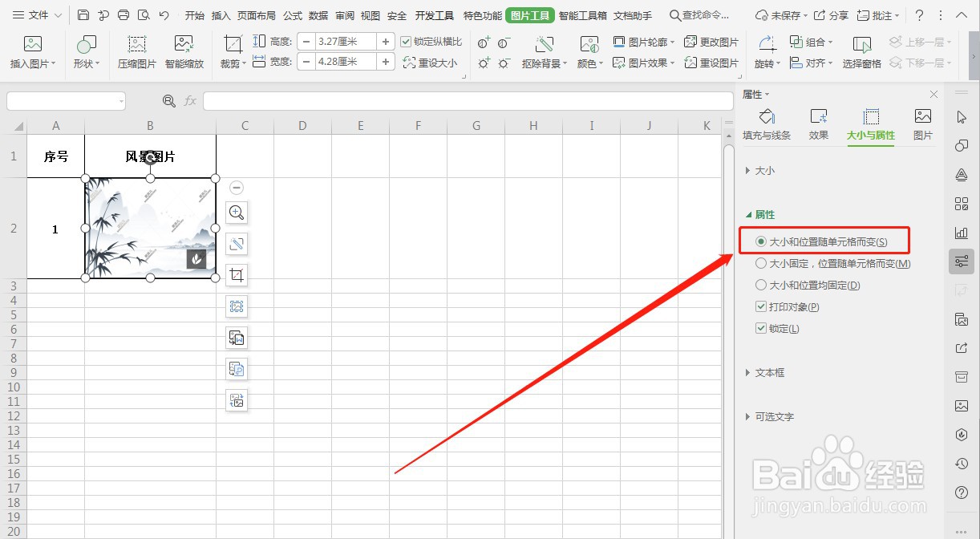Switch to the Home (开始) tab
Viewport: 980px width, 539px height.
[195, 15]
